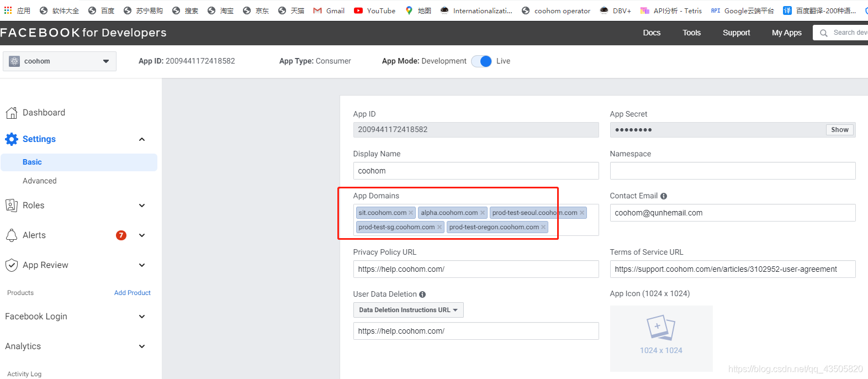The height and width of the screenshot is (379, 868).
Task: Open the Gmail bookmark
Action: point(329,10)
